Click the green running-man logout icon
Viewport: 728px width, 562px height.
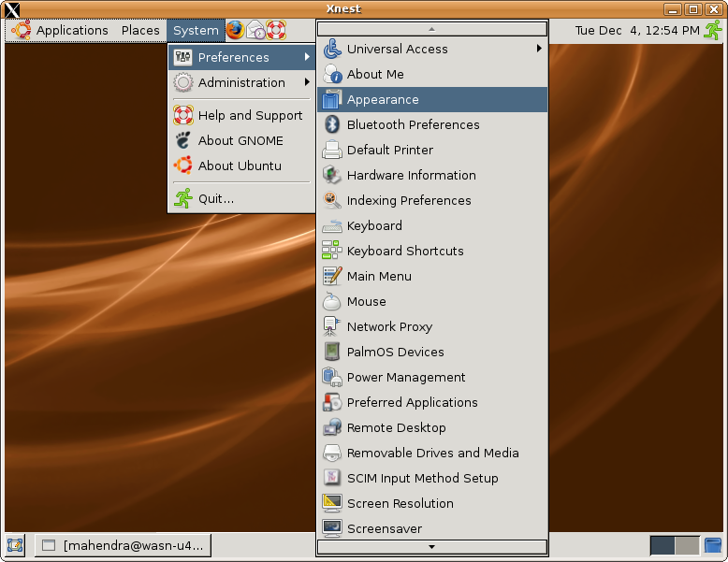tap(714, 30)
